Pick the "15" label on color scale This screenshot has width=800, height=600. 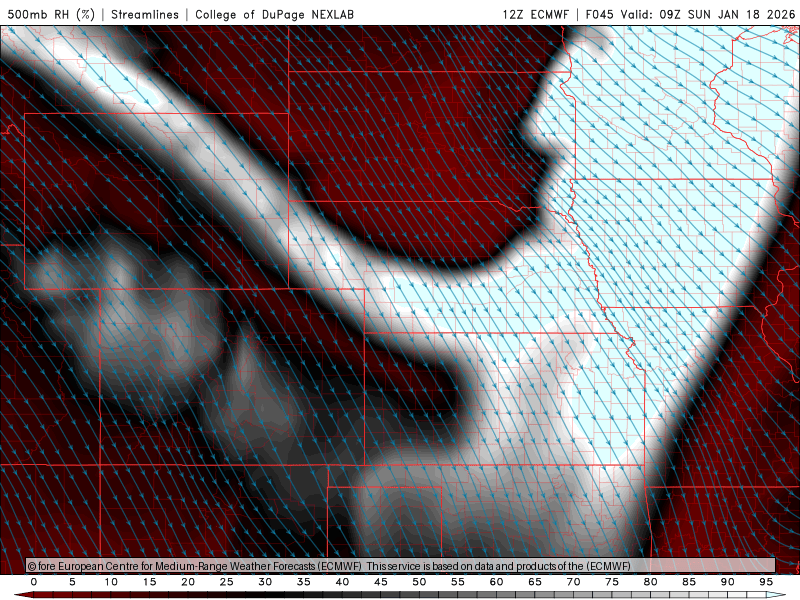coord(149,582)
